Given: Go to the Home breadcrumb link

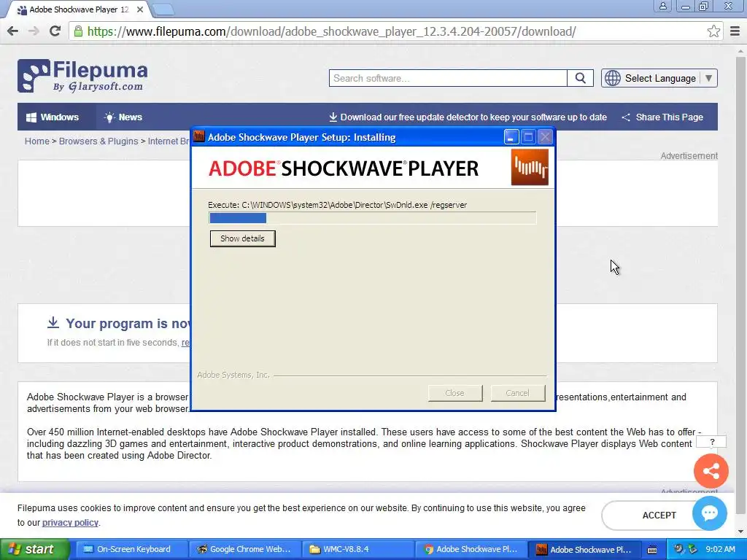Looking at the screenshot, I should (36, 141).
